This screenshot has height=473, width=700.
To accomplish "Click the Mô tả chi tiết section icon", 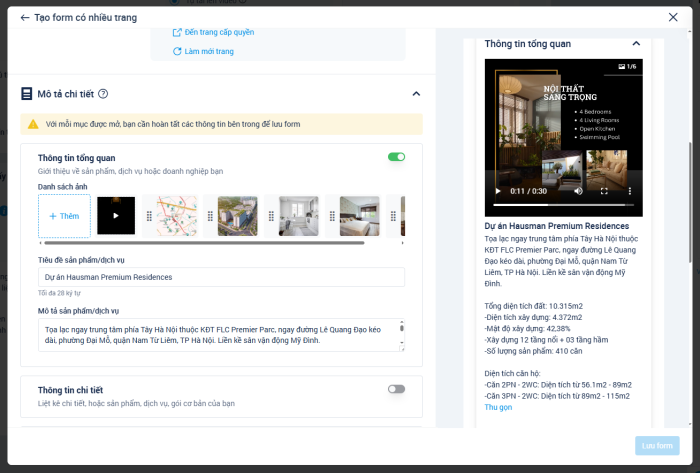I will click(27, 94).
